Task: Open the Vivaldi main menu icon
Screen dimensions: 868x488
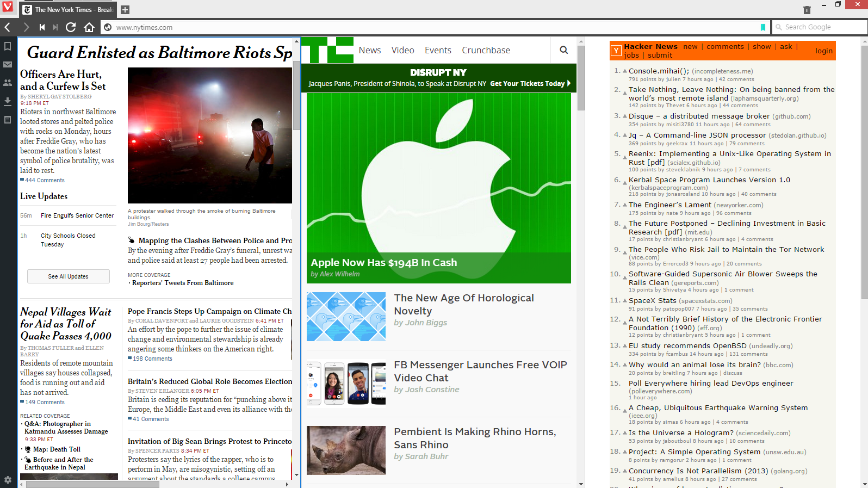Action: coord(8,8)
